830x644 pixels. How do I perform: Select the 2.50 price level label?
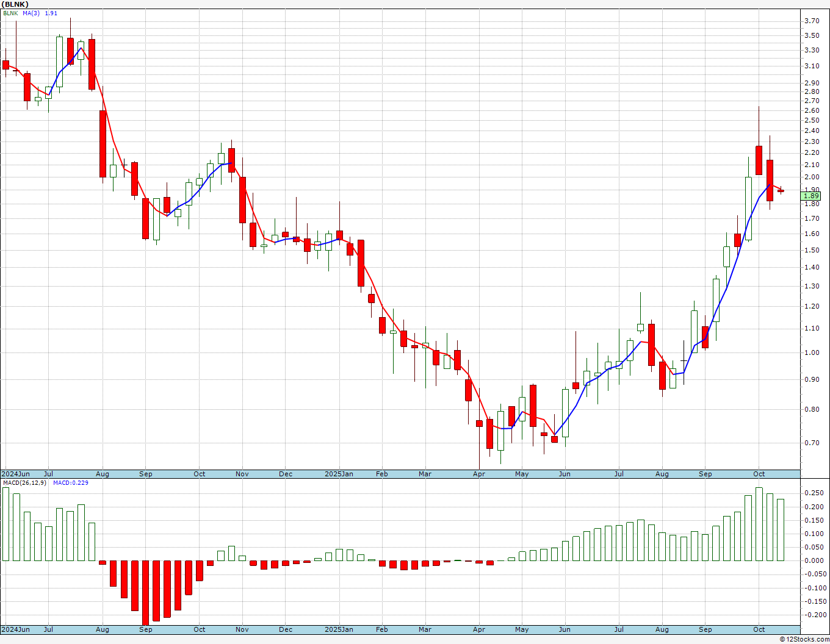(812, 120)
